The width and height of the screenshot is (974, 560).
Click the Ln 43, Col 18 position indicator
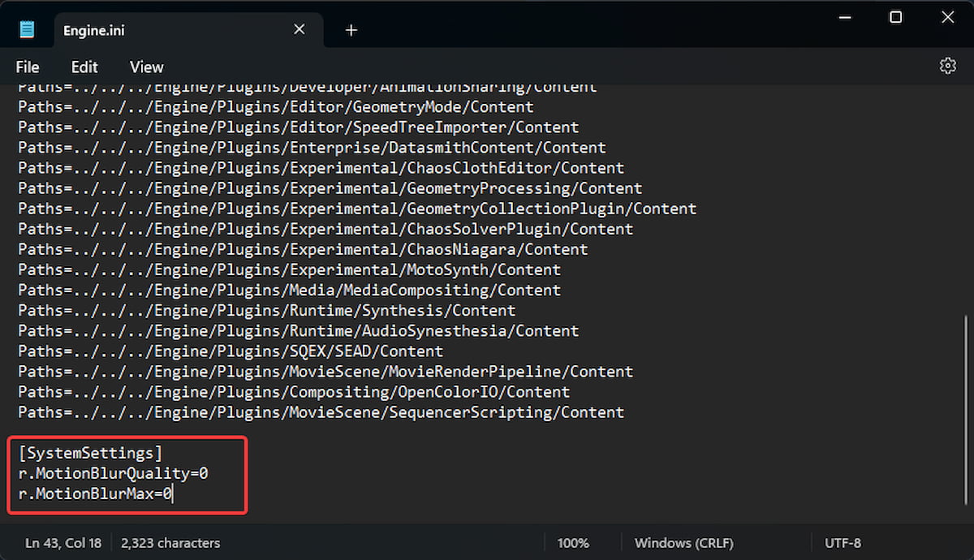point(63,543)
